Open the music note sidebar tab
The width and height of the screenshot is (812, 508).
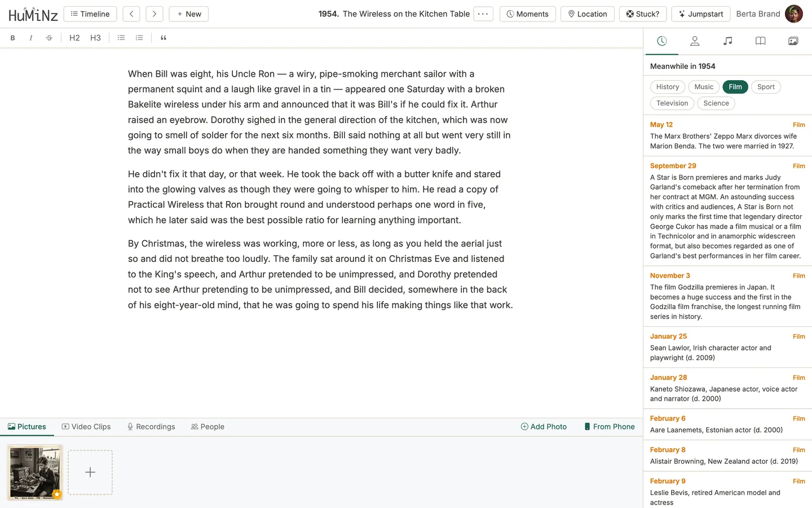pyautogui.click(x=728, y=41)
